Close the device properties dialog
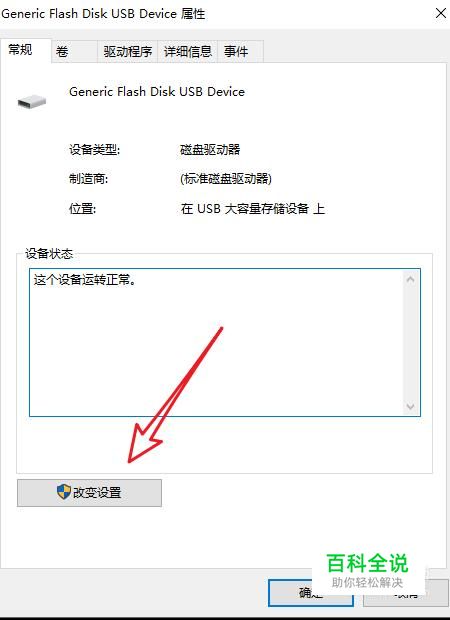This screenshot has width=450, height=620. (441, 13)
